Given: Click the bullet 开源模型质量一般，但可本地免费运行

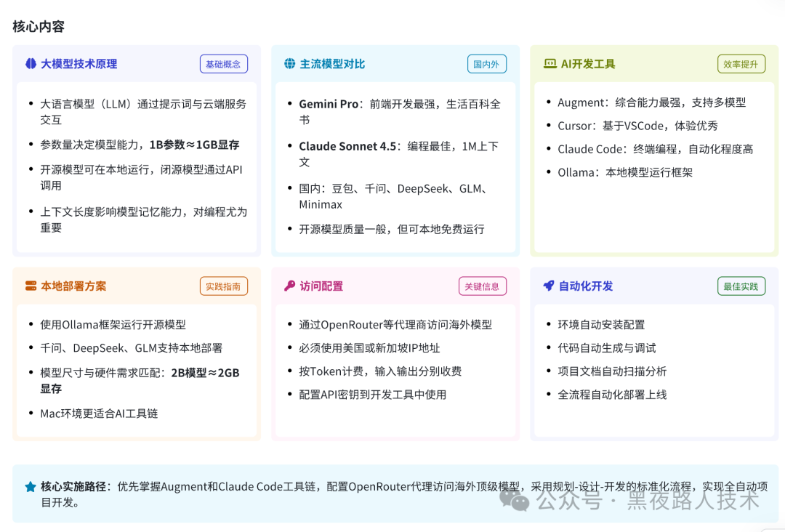Looking at the screenshot, I should [x=392, y=229].
